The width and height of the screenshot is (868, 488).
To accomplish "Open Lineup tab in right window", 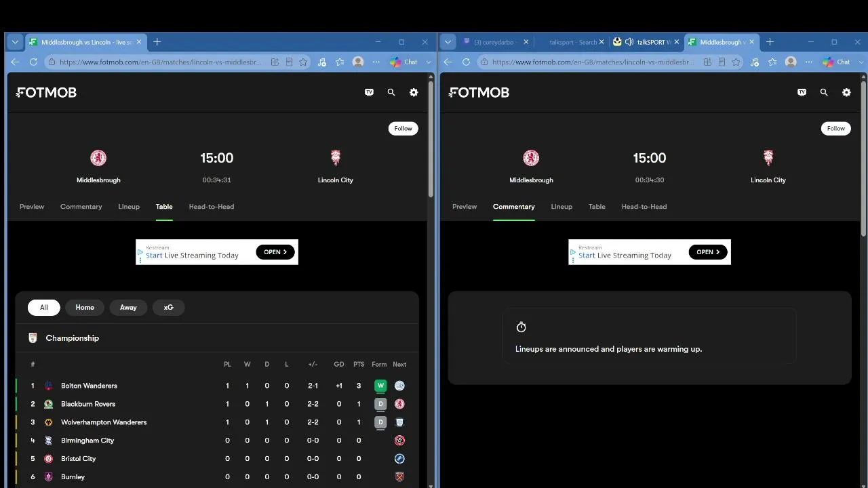I will (x=561, y=207).
